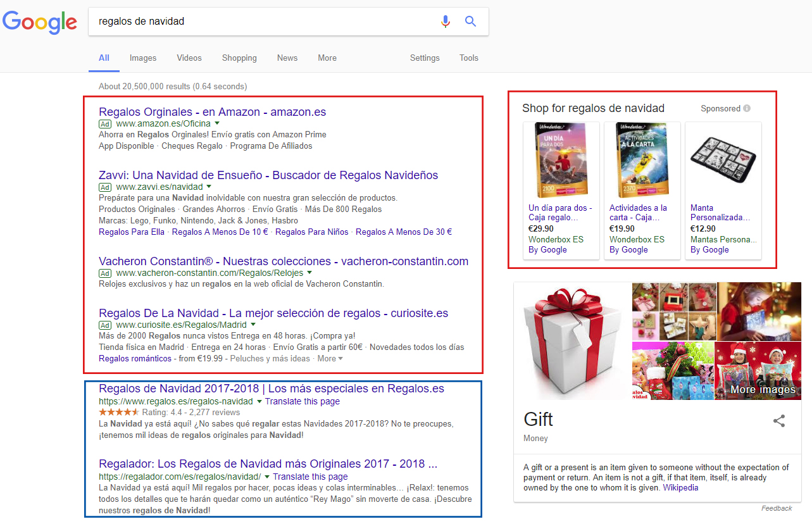The image size is (812, 524).
Task: Click the magnifying glass search button
Action: tap(470, 22)
